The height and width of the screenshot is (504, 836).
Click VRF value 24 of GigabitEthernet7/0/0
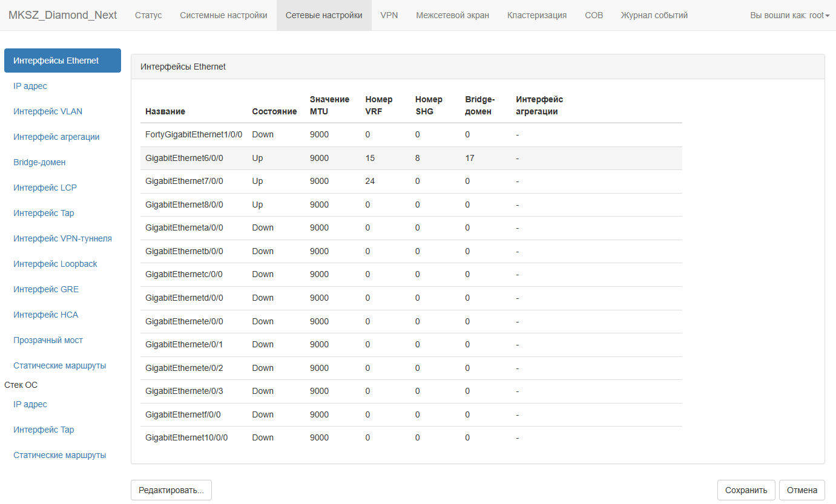click(370, 182)
